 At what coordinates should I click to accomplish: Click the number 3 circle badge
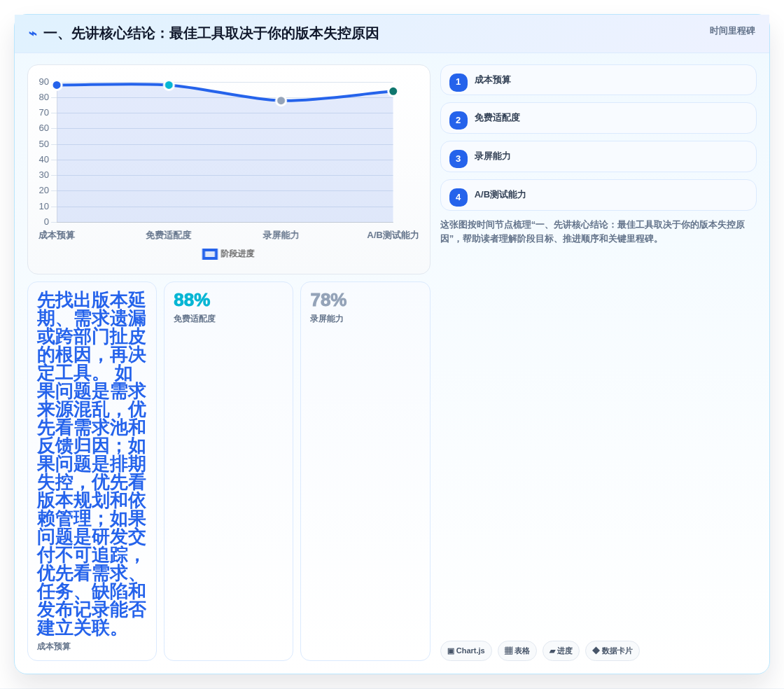[458, 158]
